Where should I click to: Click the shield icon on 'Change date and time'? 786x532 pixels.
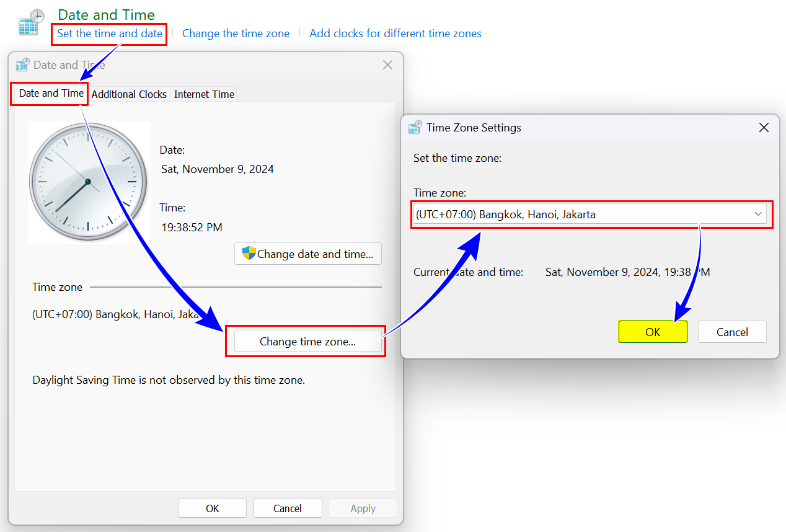[x=249, y=254]
